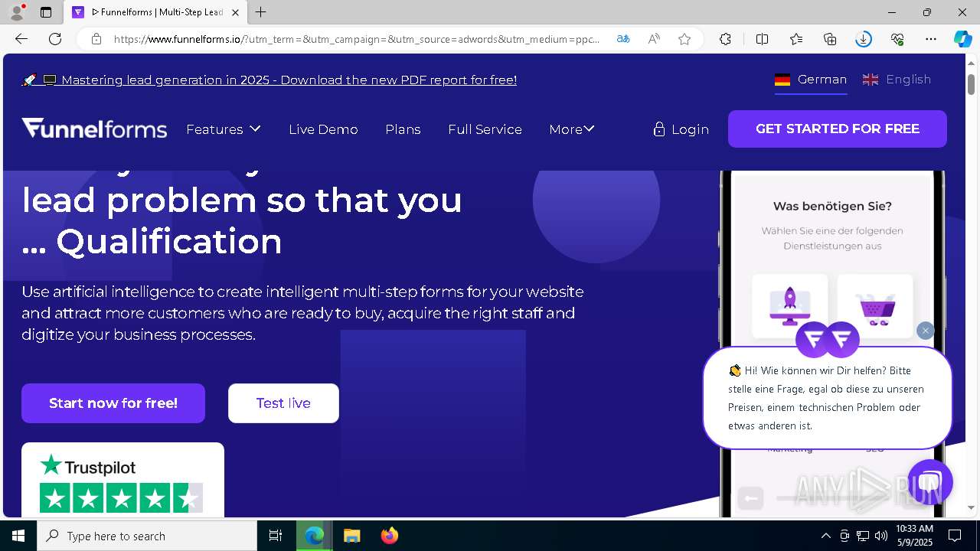This screenshot has width=980, height=551.
Task: Expand the Features dropdown menu
Action: point(224,129)
